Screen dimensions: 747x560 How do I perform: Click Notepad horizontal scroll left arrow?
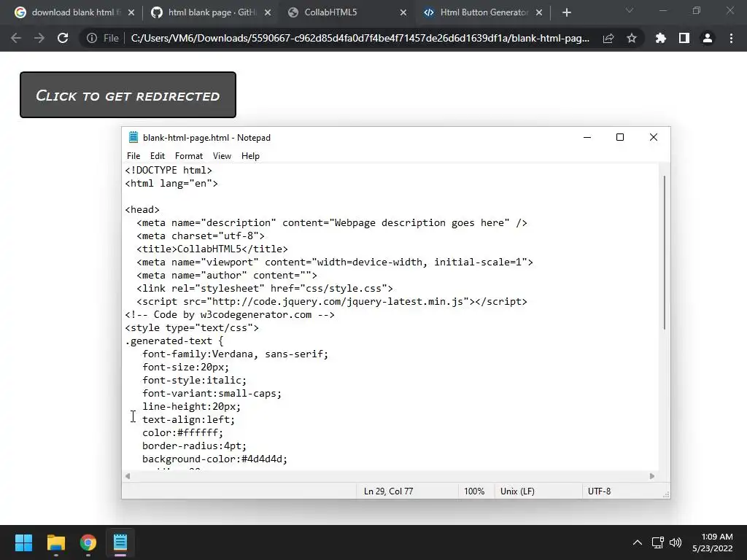click(x=128, y=475)
